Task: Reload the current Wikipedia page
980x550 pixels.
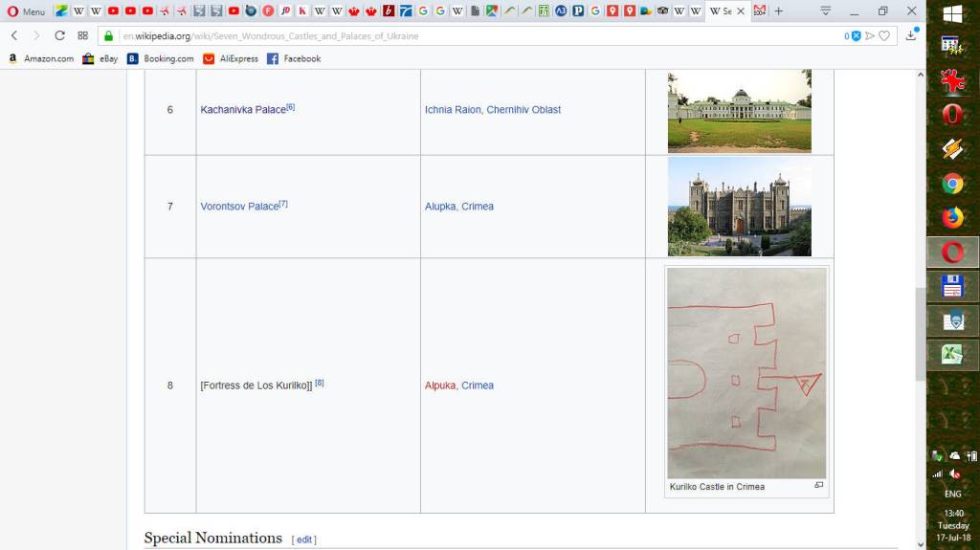Action: (59, 35)
